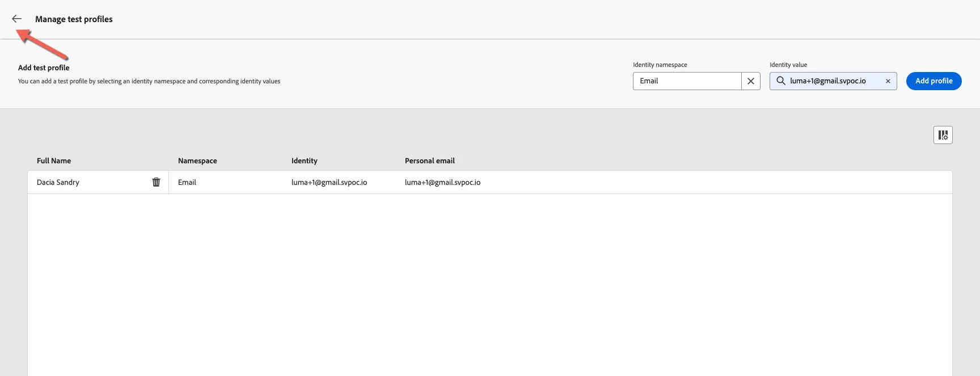Click the Manage test profiles title
This screenshot has height=376, width=980.
coord(74,19)
